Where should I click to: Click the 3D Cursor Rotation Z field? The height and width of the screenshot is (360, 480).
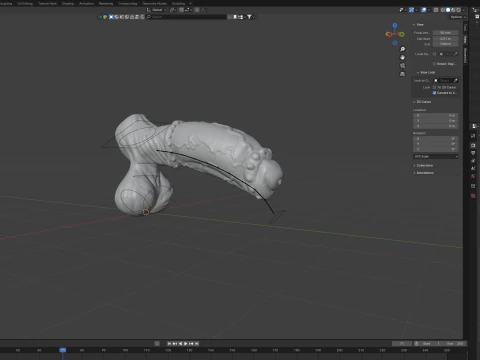click(436, 149)
